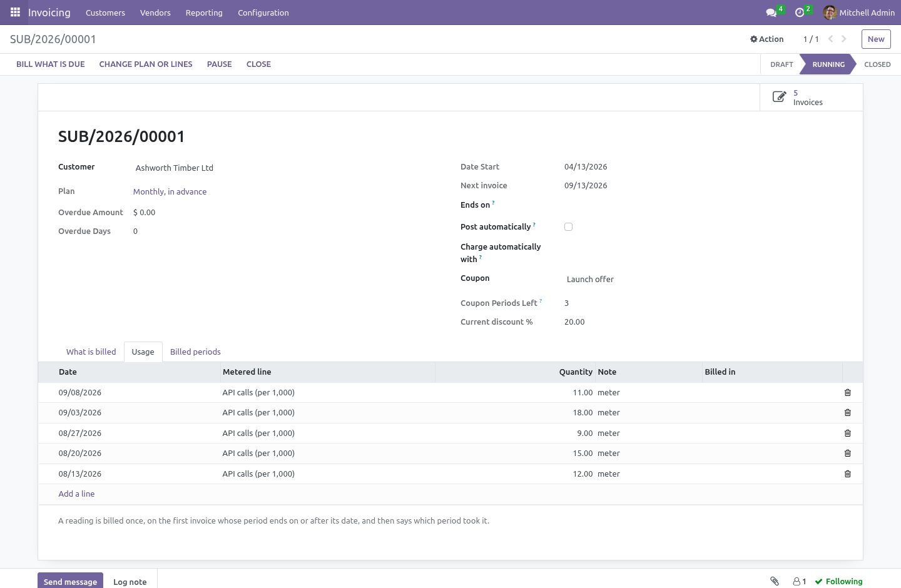
Task: Create a New record
Action: [876, 39]
